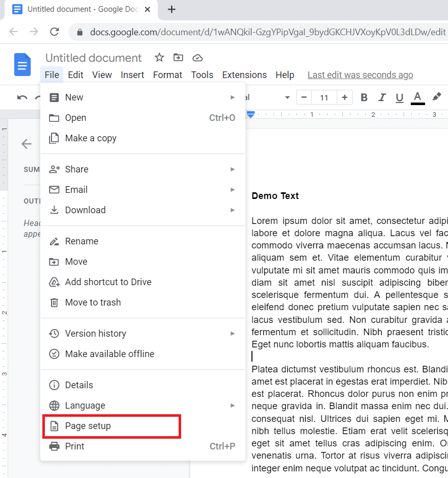Image resolution: width=448 pixels, height=478 pixels.
Task: Expand the Download submenu
Action: coord(143,210)
